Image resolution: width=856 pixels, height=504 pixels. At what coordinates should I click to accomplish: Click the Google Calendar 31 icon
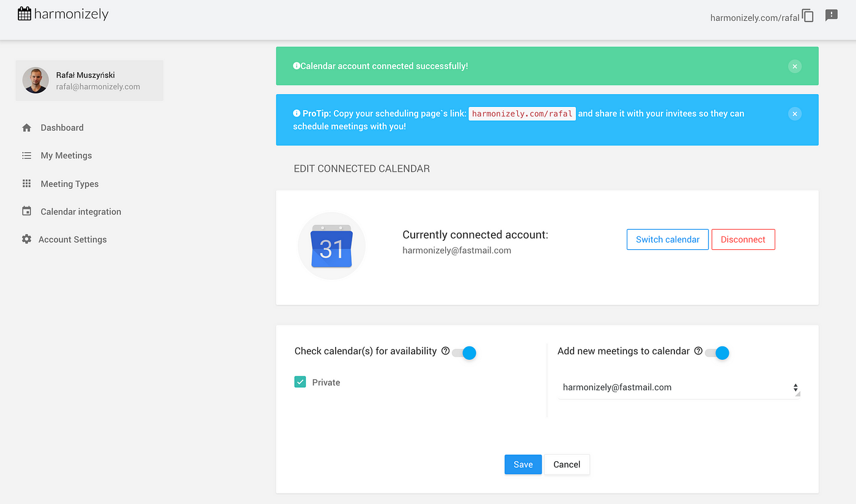(331, 246)
